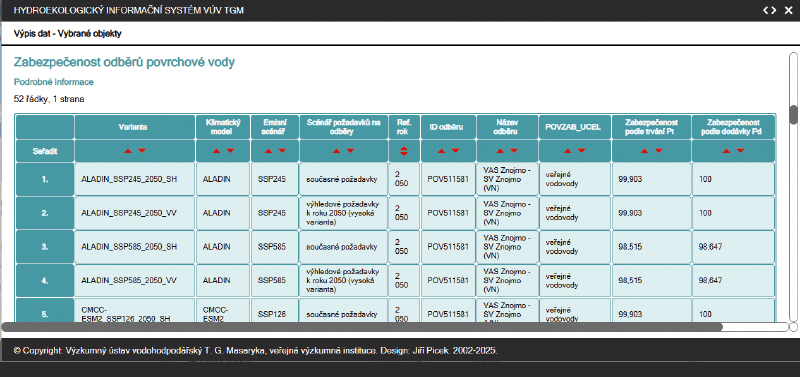The height and width of the screenshot is (377, 800).
Task: Click 'výhledové požadavky' cell in row 2
Action: click(x=344, y=213)
